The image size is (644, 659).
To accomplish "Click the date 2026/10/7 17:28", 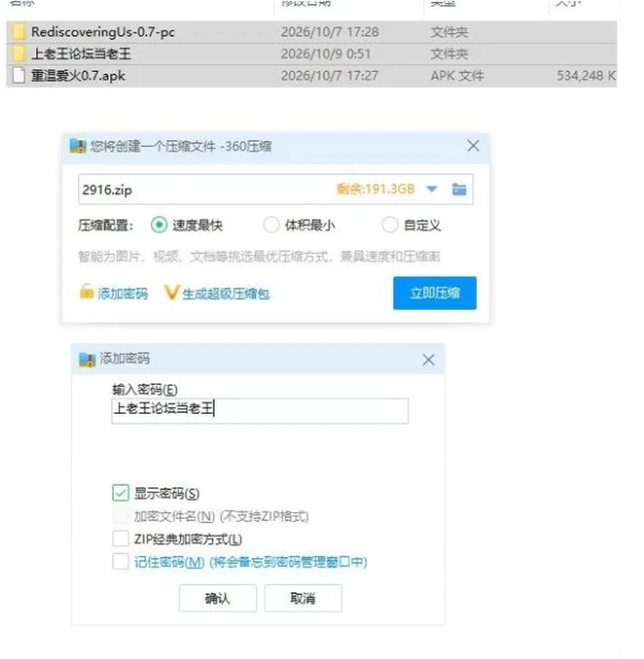I will point(330,32).
